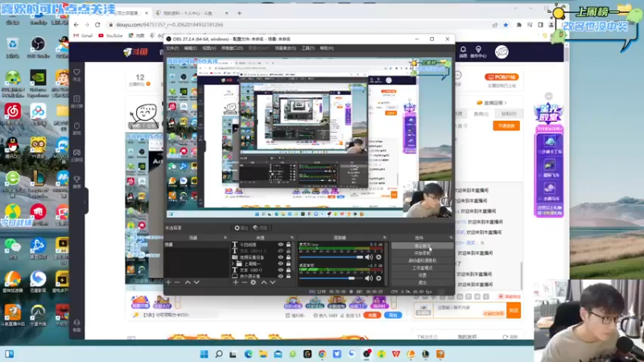Toggle the lock on the 视频采集设备 source
This screenshot has width=644, height=362.
coord(288,257)
